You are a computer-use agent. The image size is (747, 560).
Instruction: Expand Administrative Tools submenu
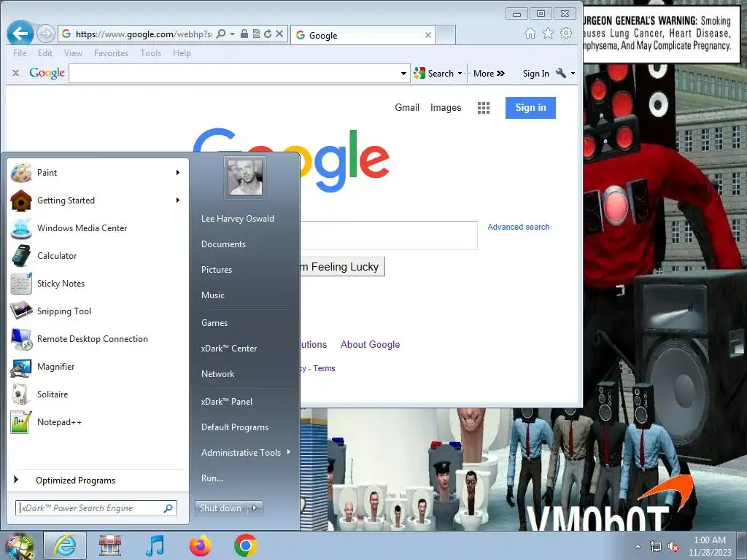point(289,452)
